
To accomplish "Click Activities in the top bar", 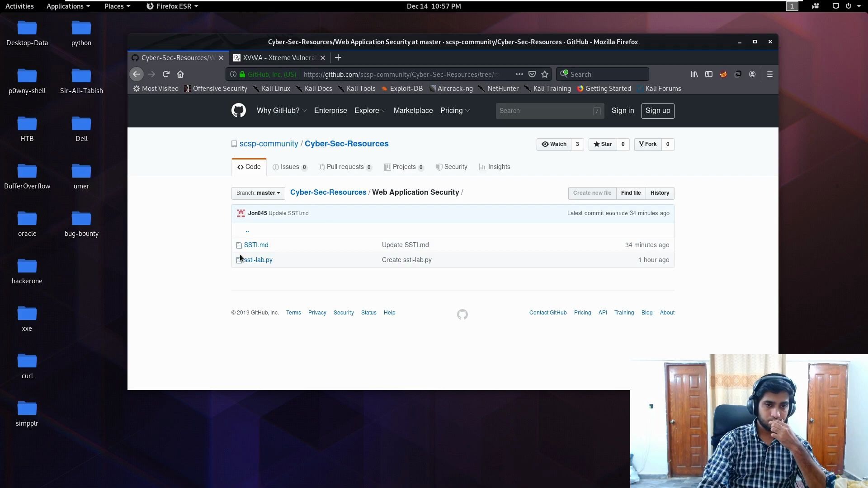I will (x=19, y=6).
